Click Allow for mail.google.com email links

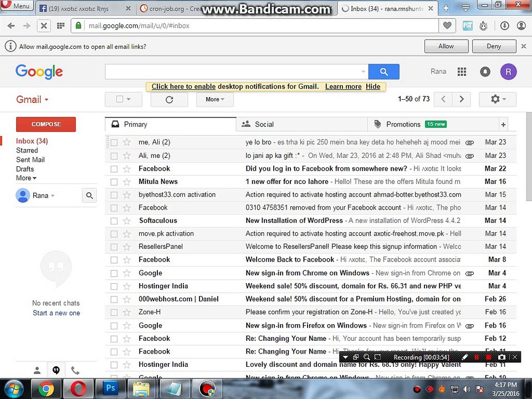(x=446, y=46)
